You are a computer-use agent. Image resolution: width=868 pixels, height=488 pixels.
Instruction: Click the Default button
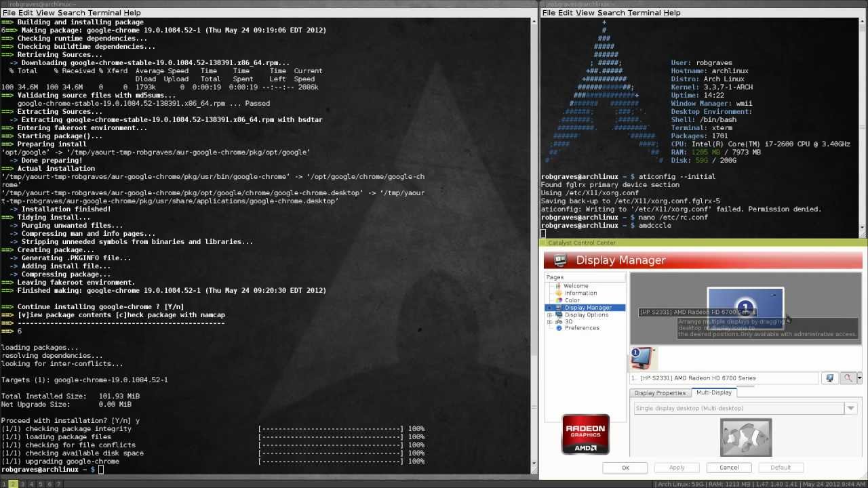pyautogui.click(x=781, y=468)
